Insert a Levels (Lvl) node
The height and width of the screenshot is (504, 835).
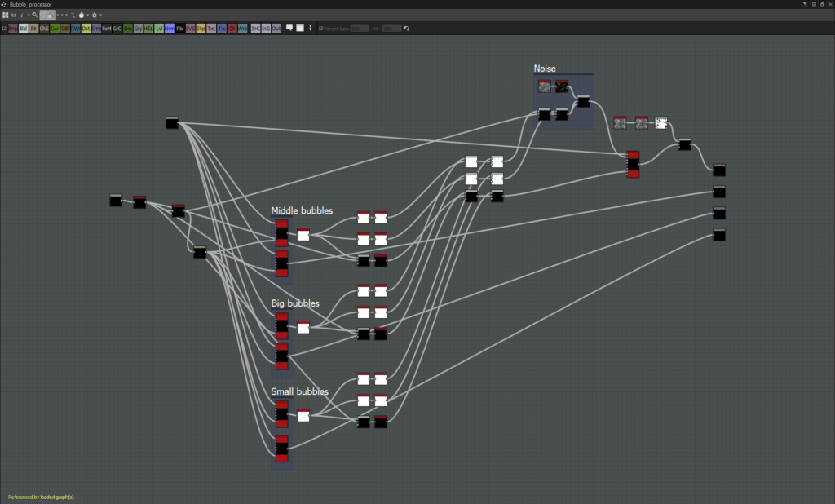pyautogui.click(x=159, y=29)
